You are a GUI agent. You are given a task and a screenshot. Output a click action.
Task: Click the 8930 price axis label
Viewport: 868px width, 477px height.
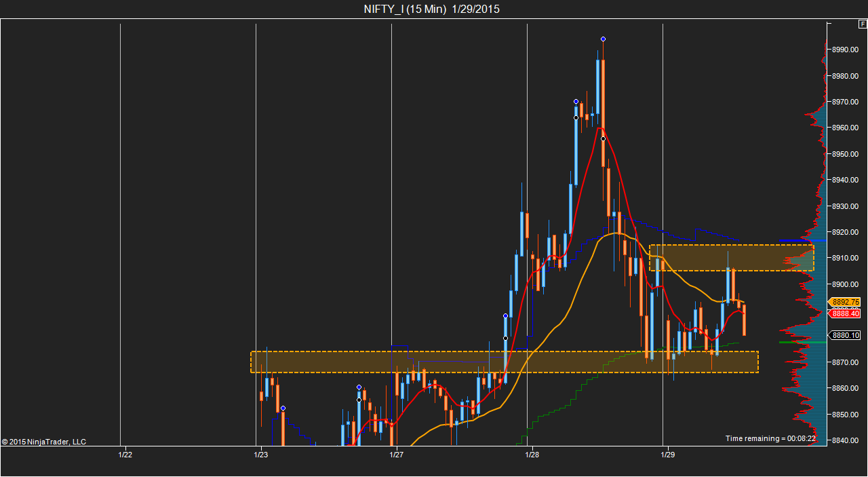(x=845, y=206)
